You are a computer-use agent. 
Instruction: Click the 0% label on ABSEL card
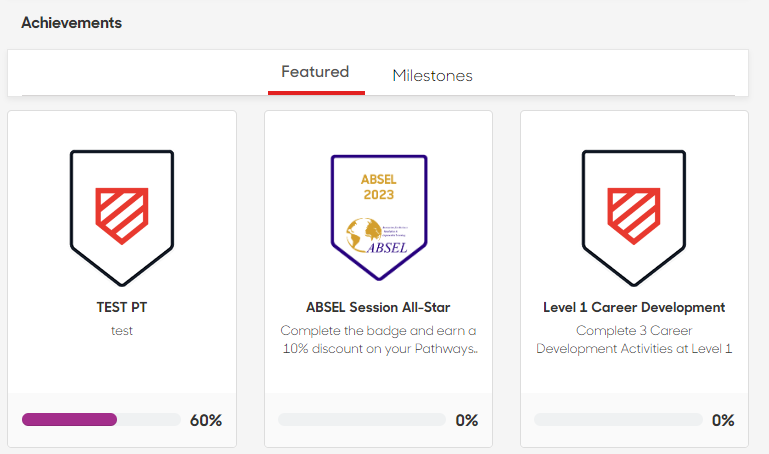click(x=466, y=421)
